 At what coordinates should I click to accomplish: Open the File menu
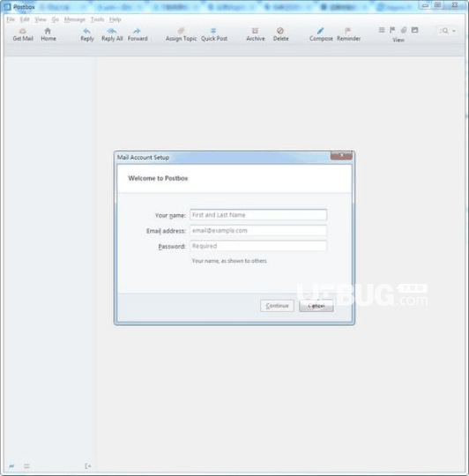[11, 19]
